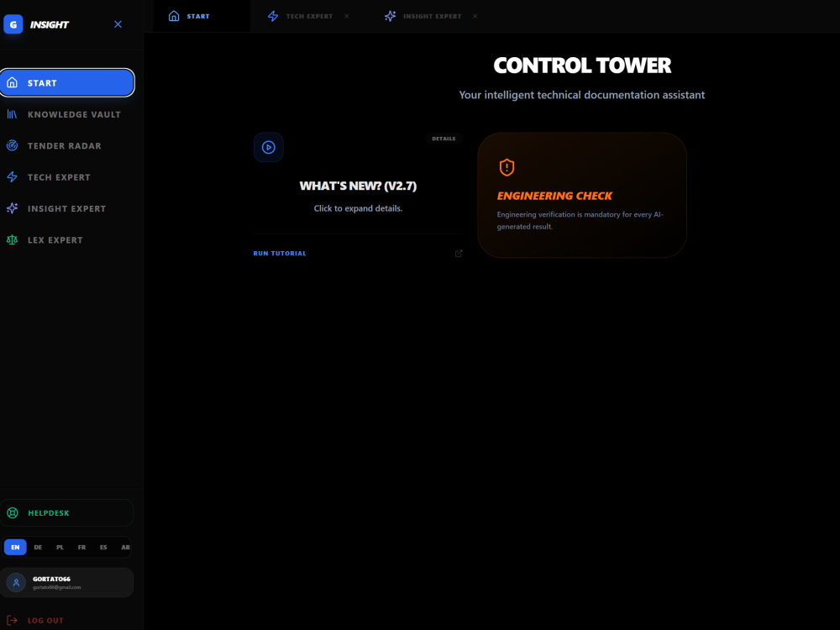Click the Knowledge Vault library icon
The height and width of the screenshot is (630, 840).
coord(12,114)
